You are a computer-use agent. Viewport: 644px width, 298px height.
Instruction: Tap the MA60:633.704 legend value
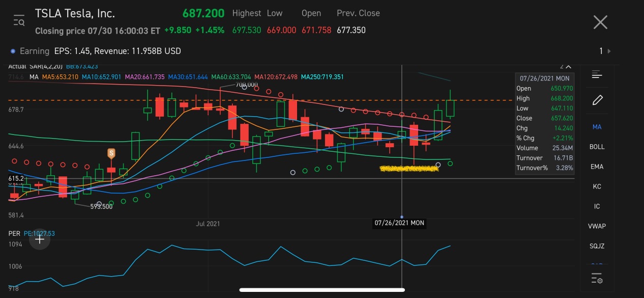(x=231, y=77)
